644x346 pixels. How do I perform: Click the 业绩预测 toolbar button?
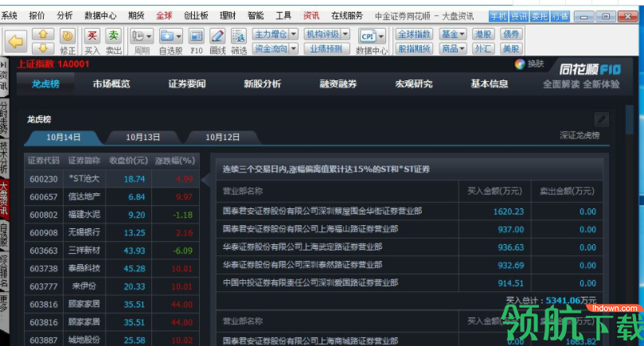point(326,49)
